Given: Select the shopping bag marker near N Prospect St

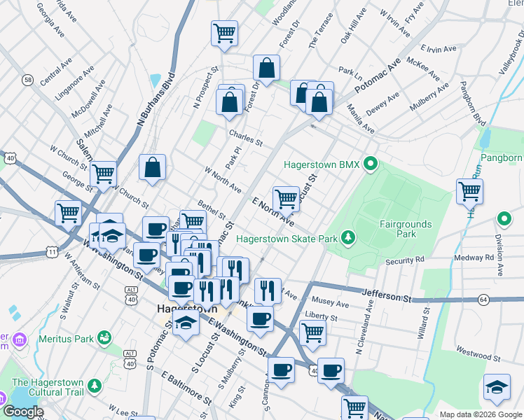Looking at the screenshot, I should pyautogui.click(x=229, y=102).
